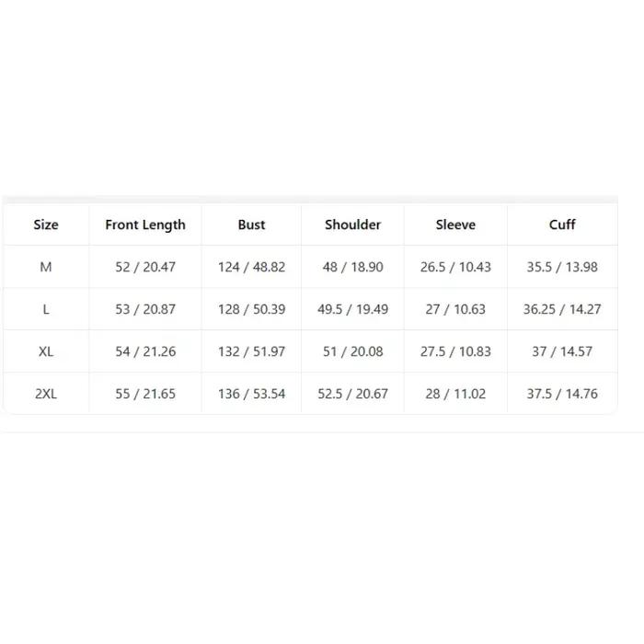
Task: Click the Bust column header
Action: (x=251, y=224)
